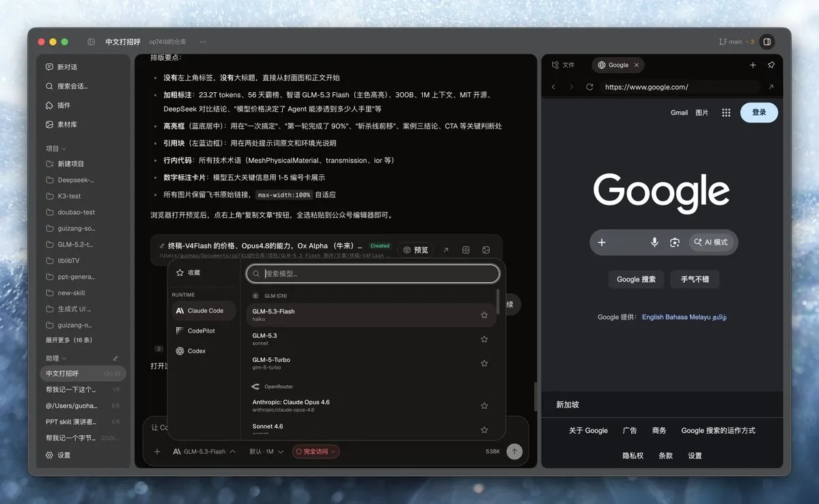Choose the GLM-5.3 sonnet model
Screen dimensions: 819x504
pos(371,339)
